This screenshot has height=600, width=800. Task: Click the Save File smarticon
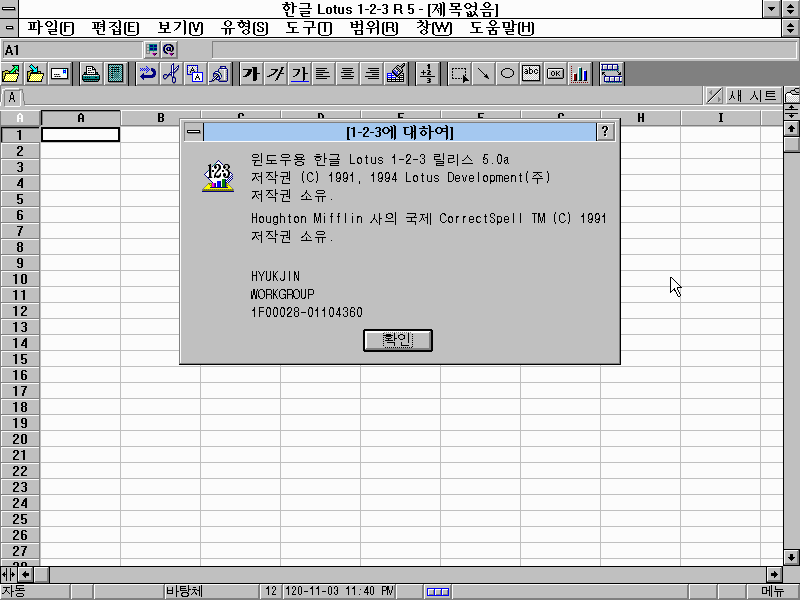35,74
